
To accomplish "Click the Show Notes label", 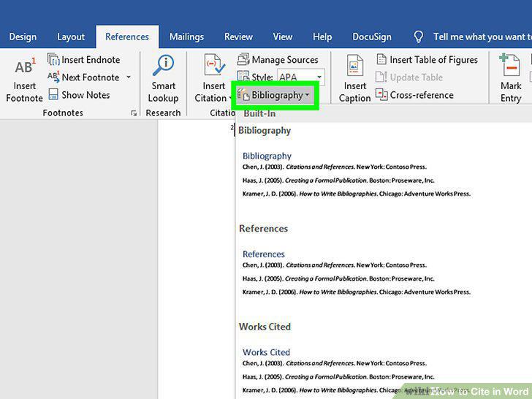I will pyautogui.click(x=85, y=95).
